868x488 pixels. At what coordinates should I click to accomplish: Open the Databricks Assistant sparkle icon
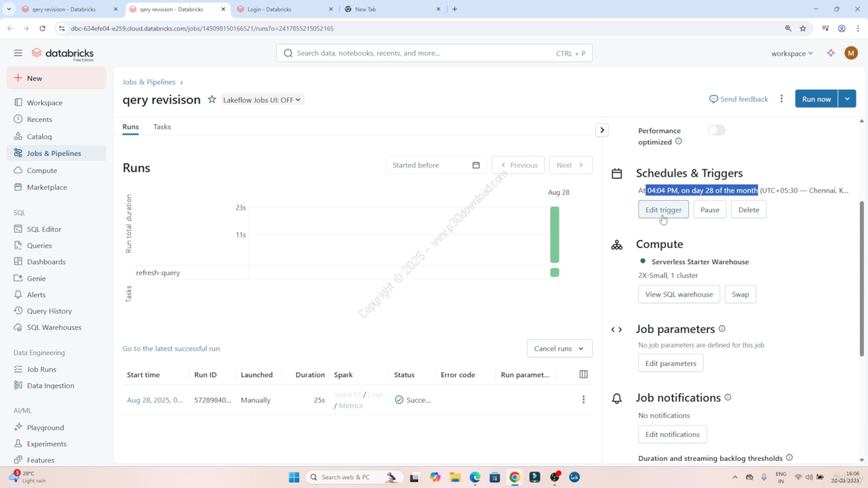point(831,54)
